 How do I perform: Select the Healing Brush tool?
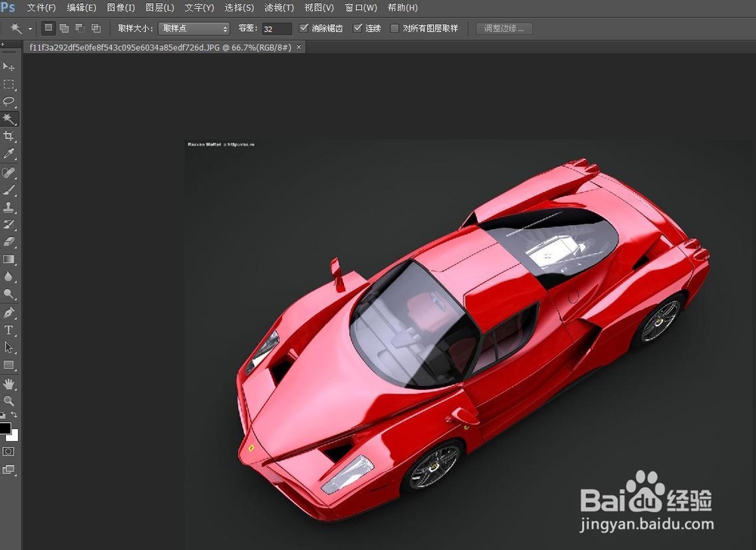coord(8,172)
